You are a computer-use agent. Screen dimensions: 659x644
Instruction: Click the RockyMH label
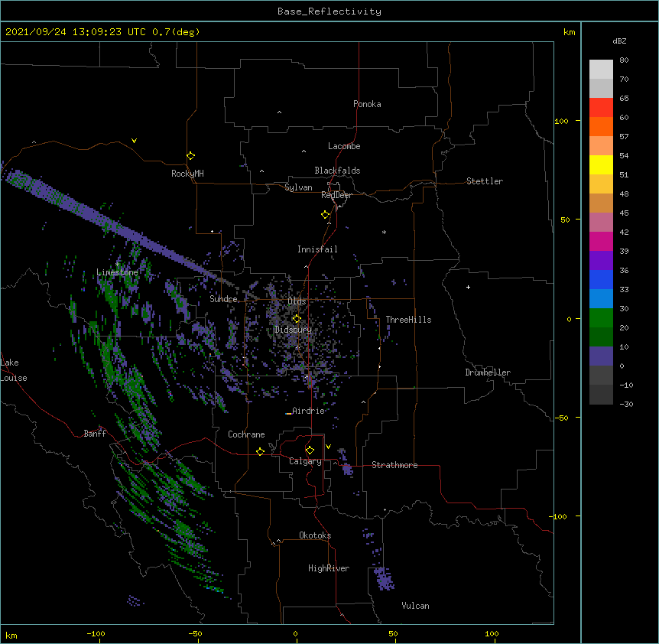click(x=187, y=174)
